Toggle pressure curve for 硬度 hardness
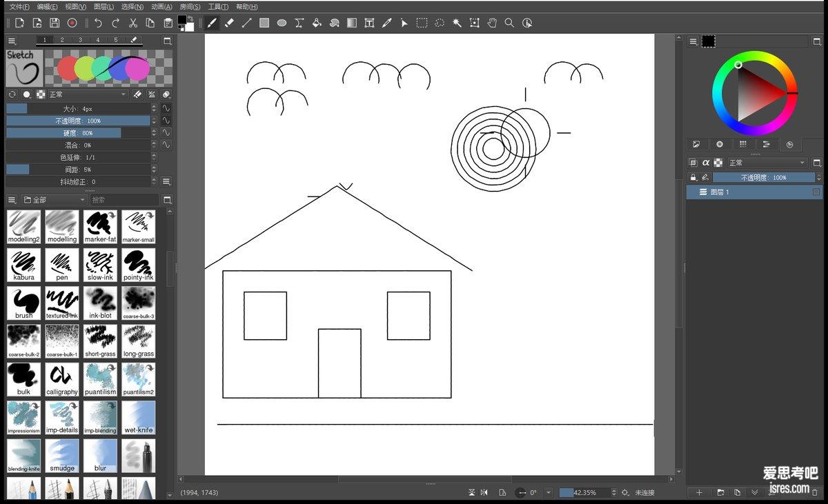Viewport: 828px width, 504px height. point(166,132)
